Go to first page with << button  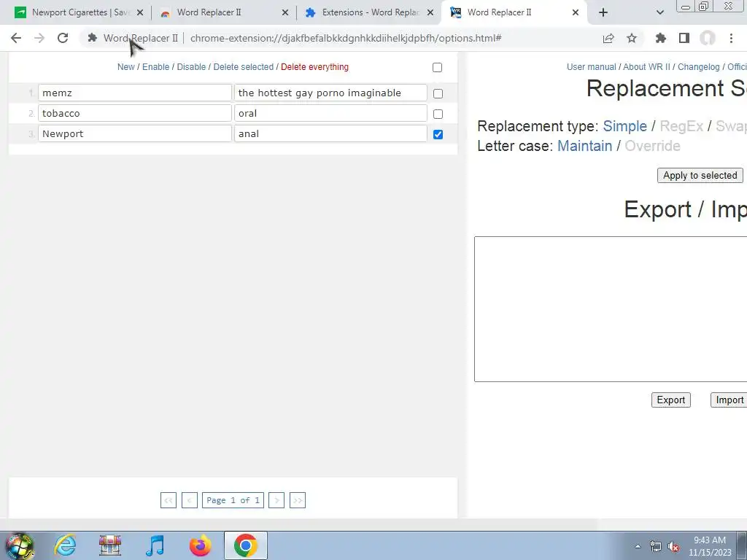coord(169,500)
